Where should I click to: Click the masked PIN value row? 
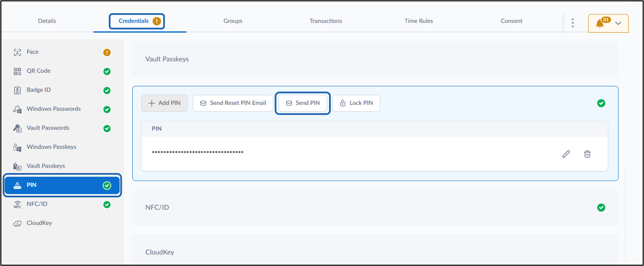click(374, 154)
